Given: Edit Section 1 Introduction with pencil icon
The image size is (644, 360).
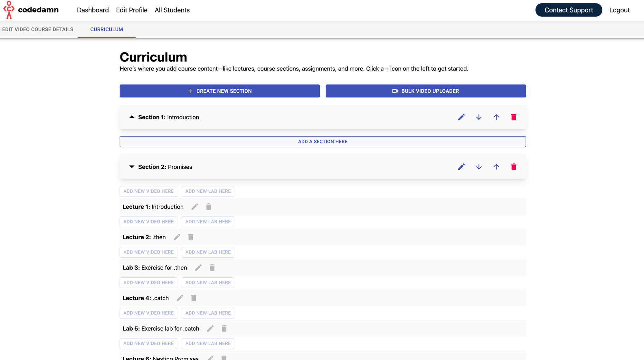Looking at the screenshot, I should [x=461, y=117].
